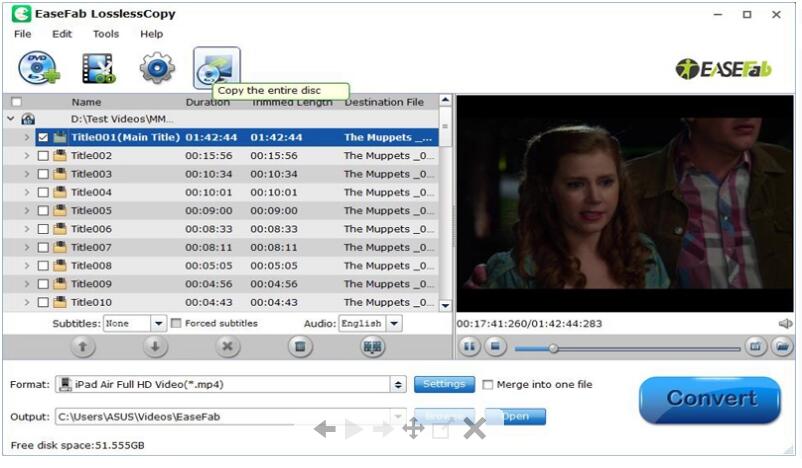Select the Title004 row name
The image size is (802, 468).
(91, 192)
